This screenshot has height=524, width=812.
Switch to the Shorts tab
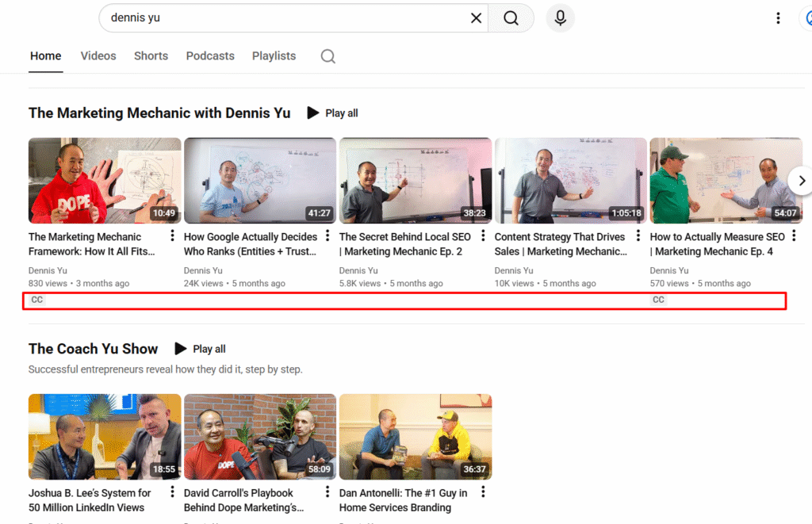(x=151, y=56)
